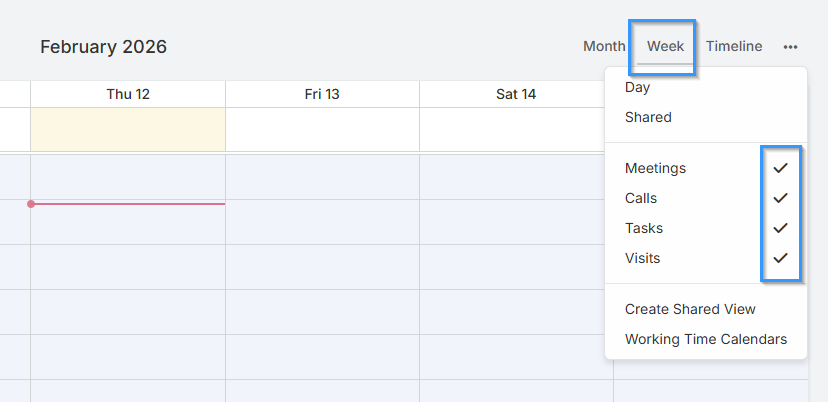Viewport: 828px width, 402px height.
Task: Open the three-dots more options menu
Action: (791, 47)
